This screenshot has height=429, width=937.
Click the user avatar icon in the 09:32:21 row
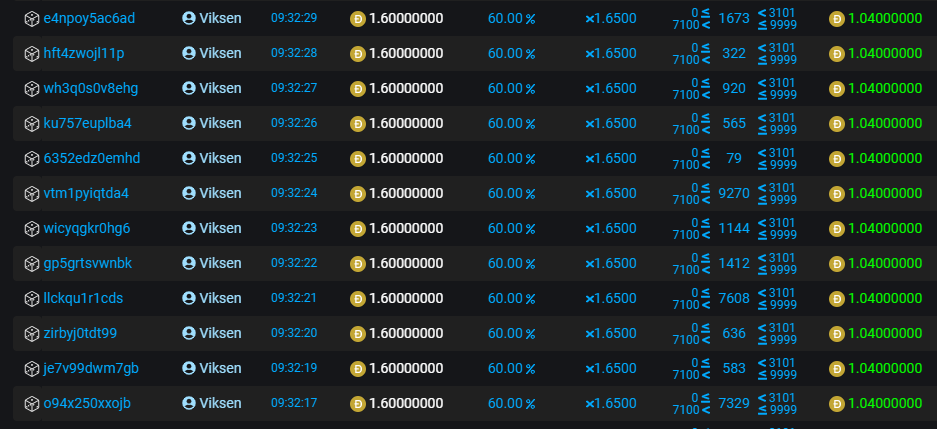point(189,299)
